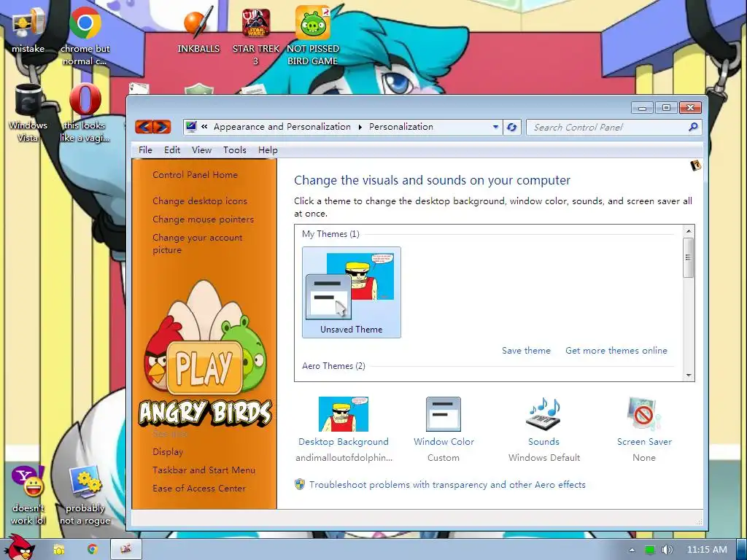Image resolution: width=747 pixels, height=560 pixels.
Task: Select NOT PISSED BIRD GAME icon
Action: click(312, 36)
